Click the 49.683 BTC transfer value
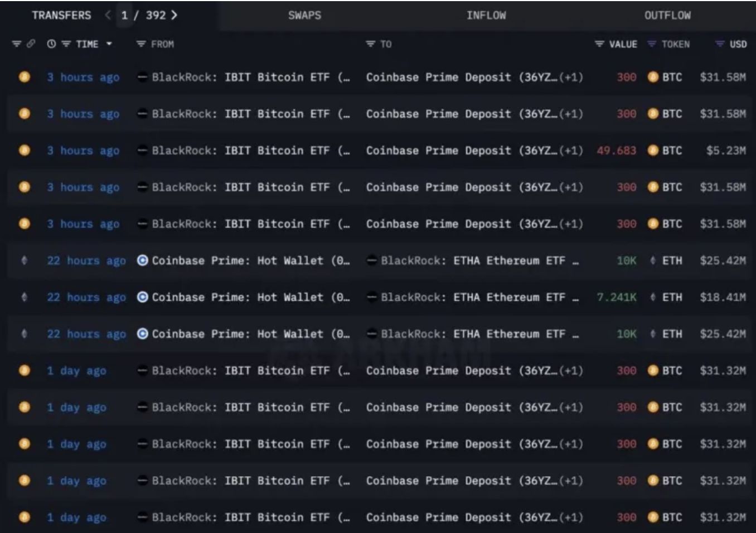 pos(616,151)
